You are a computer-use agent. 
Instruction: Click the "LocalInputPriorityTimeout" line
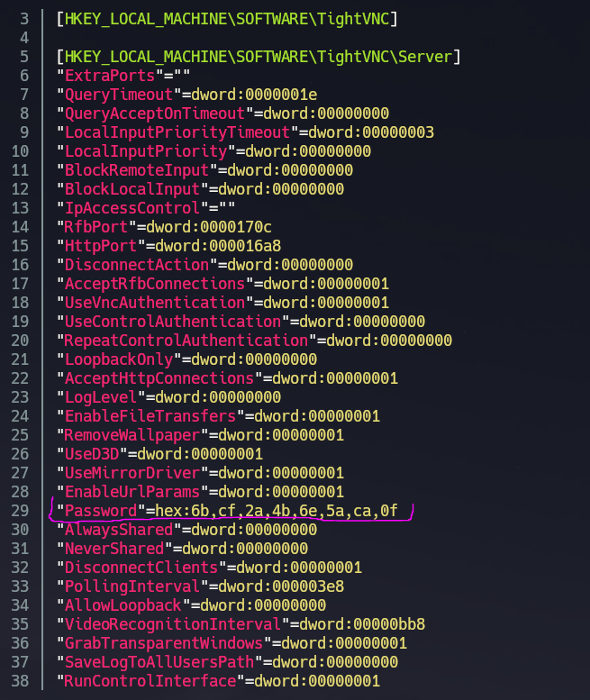click(x=245, y=132)
